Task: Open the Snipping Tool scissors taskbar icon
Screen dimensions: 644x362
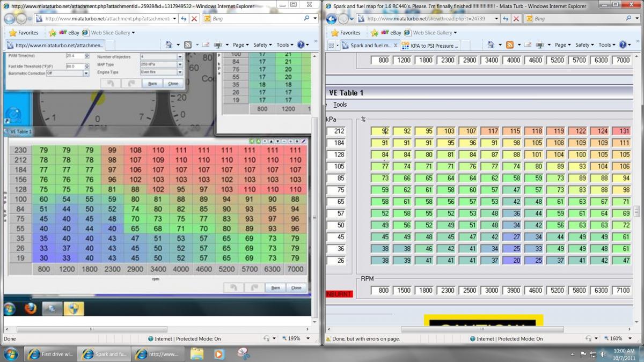Action: [243, 354]
